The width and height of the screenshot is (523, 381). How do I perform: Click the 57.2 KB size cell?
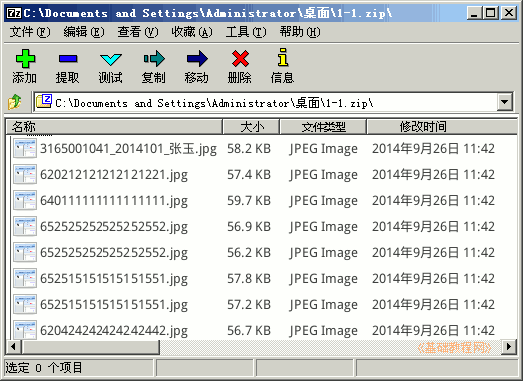(249, 305)
